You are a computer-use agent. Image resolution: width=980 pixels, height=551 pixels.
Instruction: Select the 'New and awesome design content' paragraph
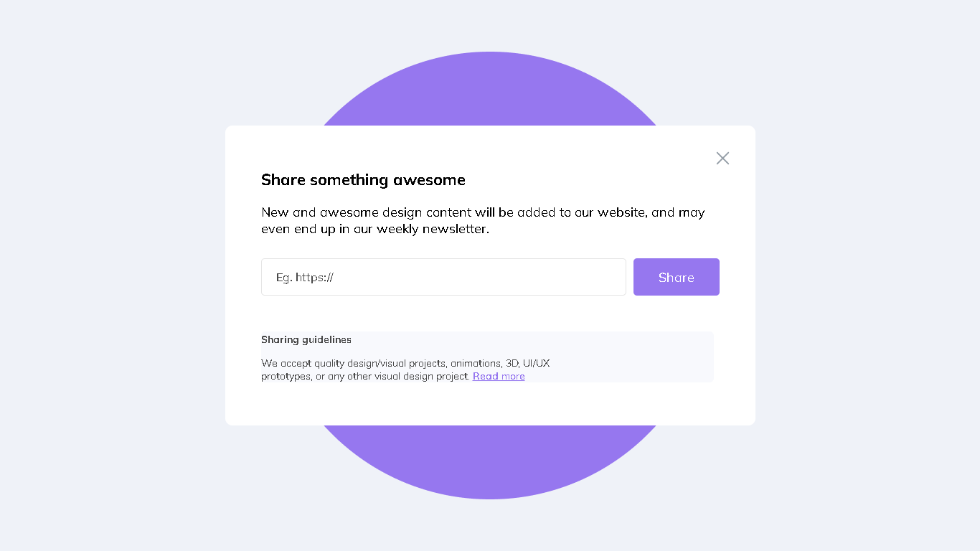pyautogui.click(x=483, y=220)
